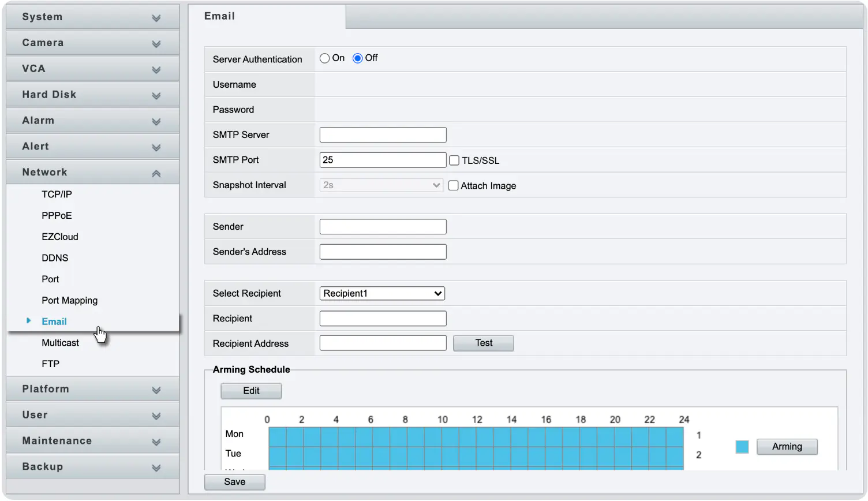Click Edit in Arming Schedule
Image resolution: width=868 pixels, height=501 pixels.
pyautogui.click(x=251, y=391)
